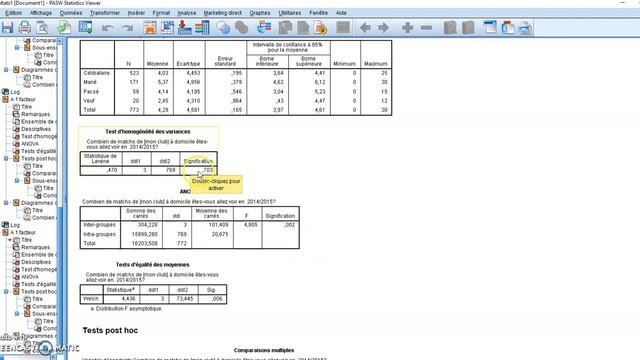Click the Expand plus icon in toolbar
Viewport: 640px width, 360px height.
pyautogui.click(x=407, y=28)
